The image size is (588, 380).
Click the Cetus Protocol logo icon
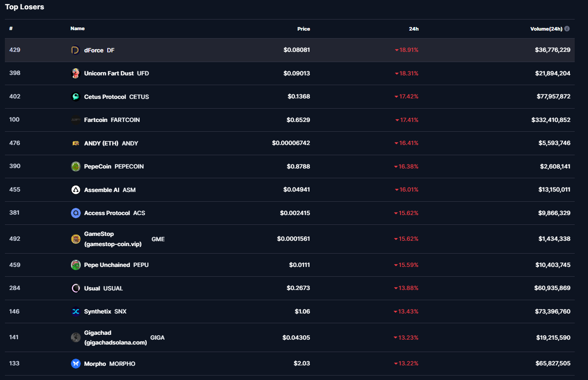(x=75, y=97)
